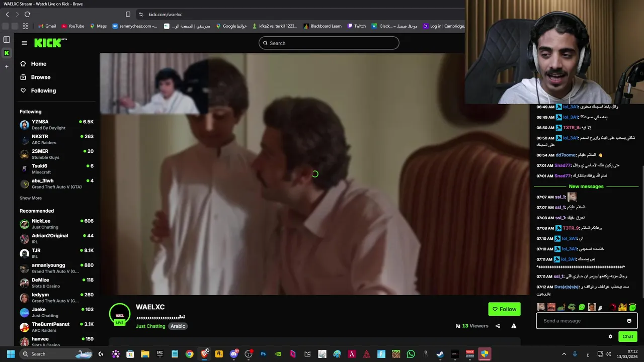Open DeMize Slots & Casino channel
Viewport: 644px width, 362px height.
click(56, 283)
